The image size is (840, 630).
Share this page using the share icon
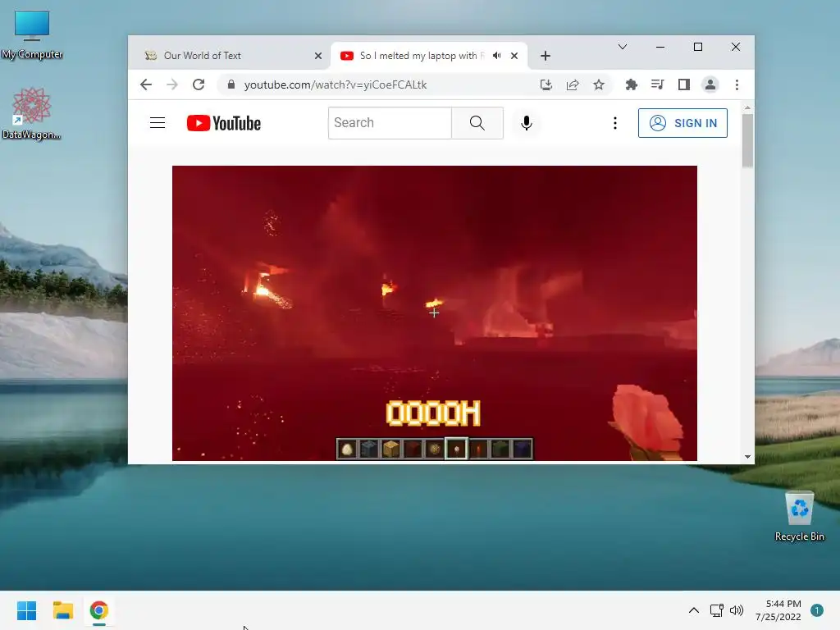[572, 84]
